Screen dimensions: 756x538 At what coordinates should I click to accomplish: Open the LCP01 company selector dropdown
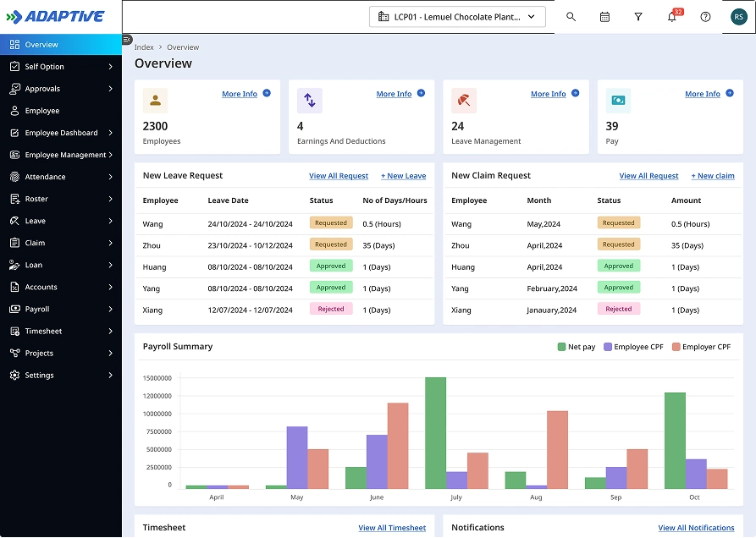[457, 17]
